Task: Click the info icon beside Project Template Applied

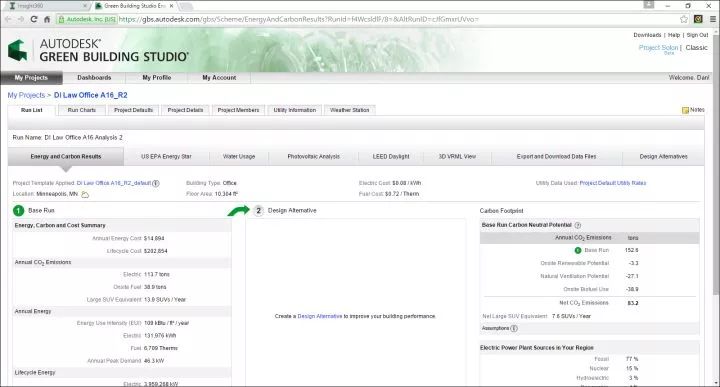Action: click(156, 183)
